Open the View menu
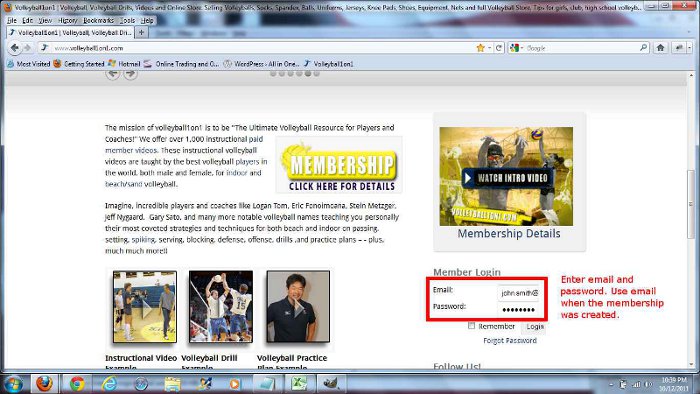The image size is (700, 394). point(45,21)
